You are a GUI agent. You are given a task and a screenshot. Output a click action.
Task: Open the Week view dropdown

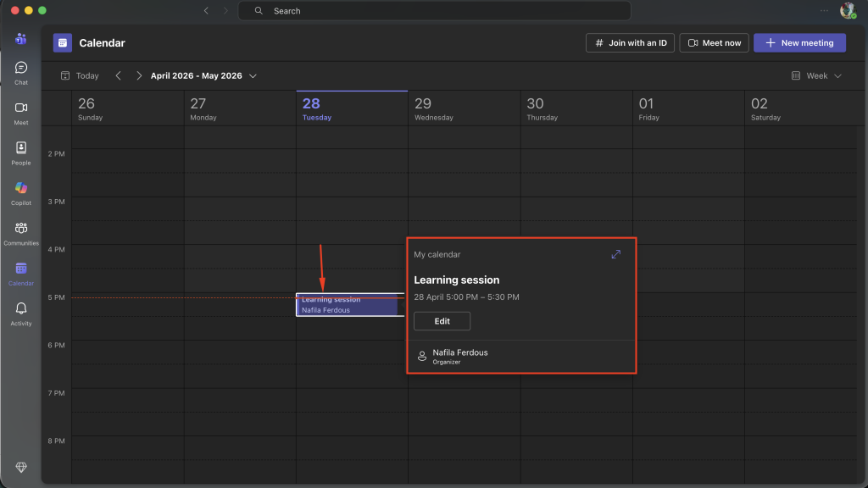pos(816,75)
